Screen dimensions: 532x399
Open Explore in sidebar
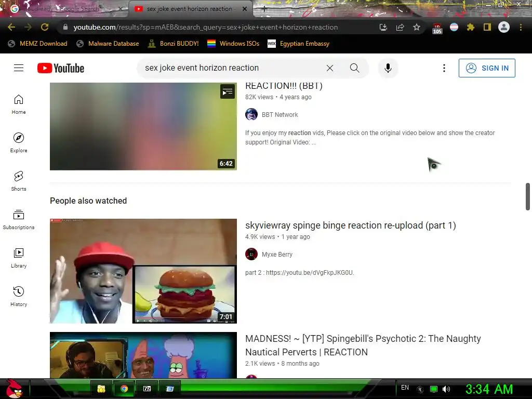coord(19,143)
